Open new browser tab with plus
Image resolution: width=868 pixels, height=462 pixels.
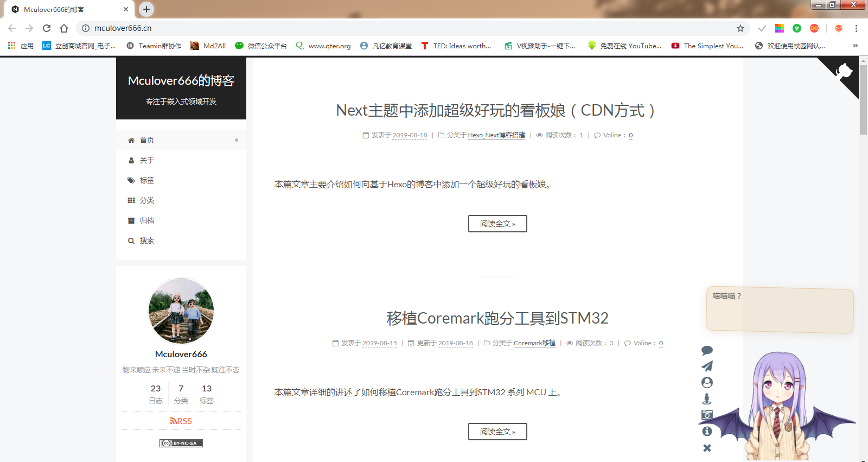[x=146, y=9]
